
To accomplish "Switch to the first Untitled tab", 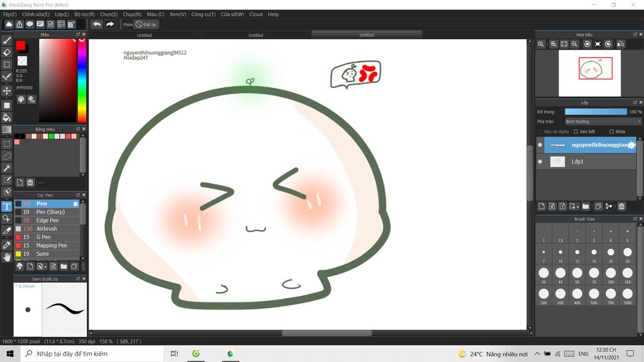I will click(x=144, y=35).
